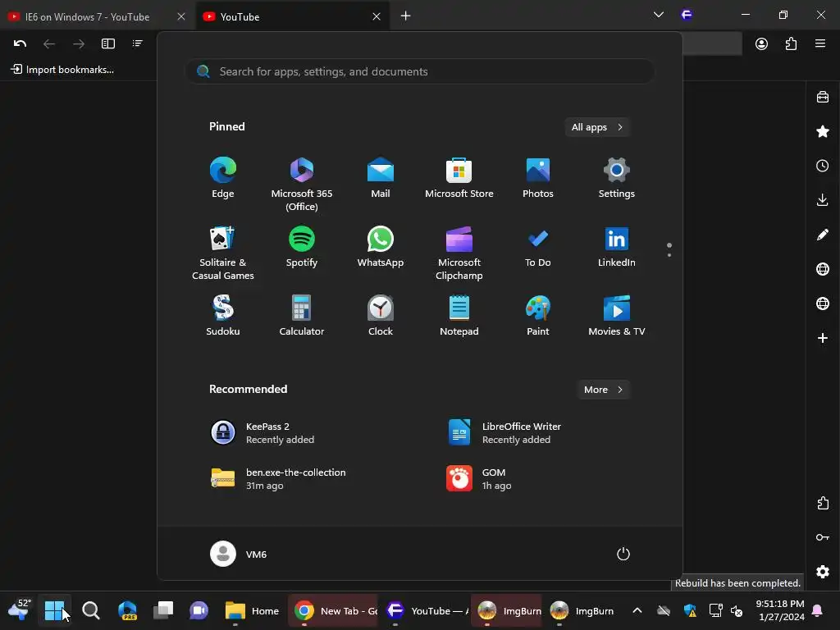The width and height of the screenshot is (840, 630).
Task: Open Microsoft Store from pinned apps
Action: point(459,178)
